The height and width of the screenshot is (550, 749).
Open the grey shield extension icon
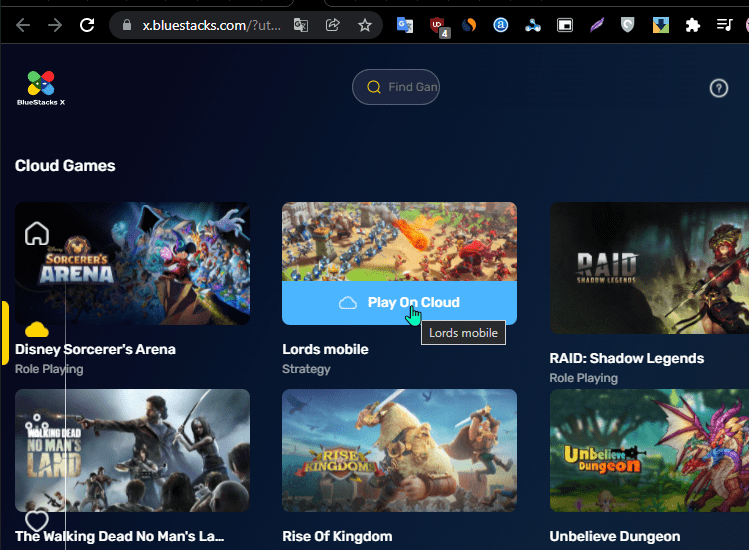pos(628,25)
